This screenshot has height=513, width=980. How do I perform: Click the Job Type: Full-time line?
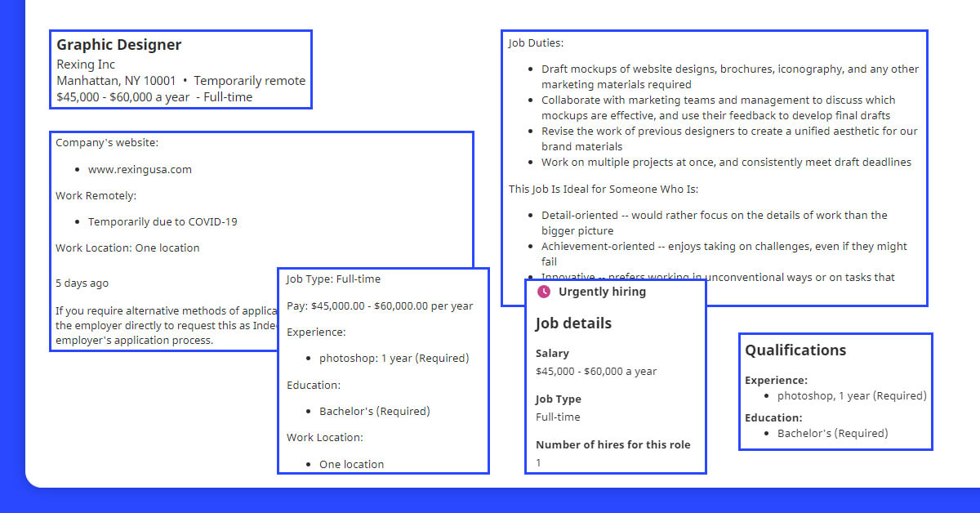click(x=333, y=279)
